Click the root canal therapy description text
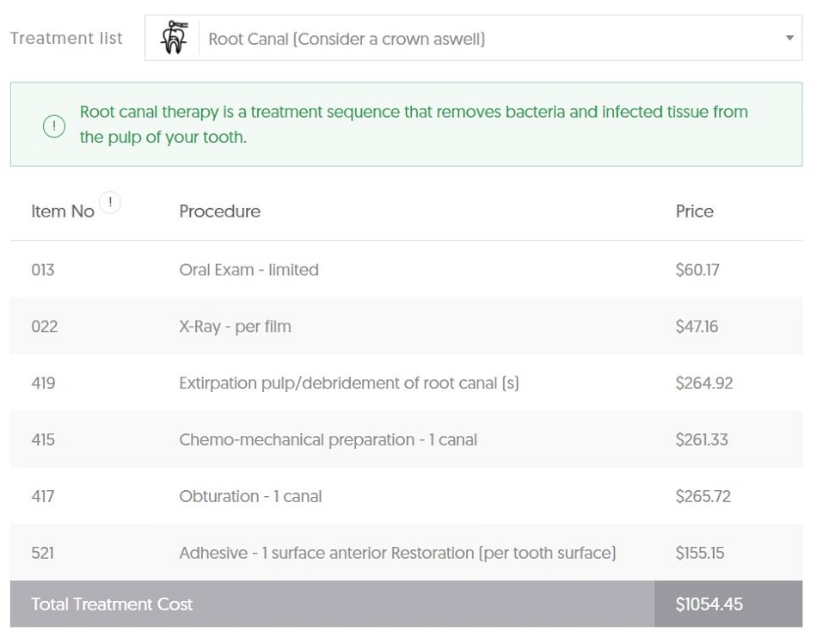 pos(414,124)
